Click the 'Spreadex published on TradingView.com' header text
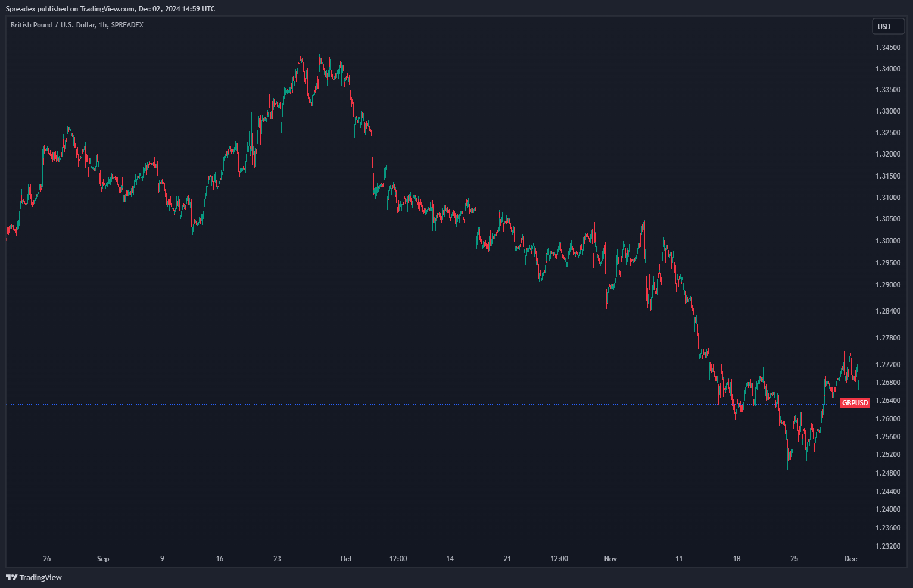Image resolution: width=913 pixels, height=588 pixels. [x=70, y=9]
